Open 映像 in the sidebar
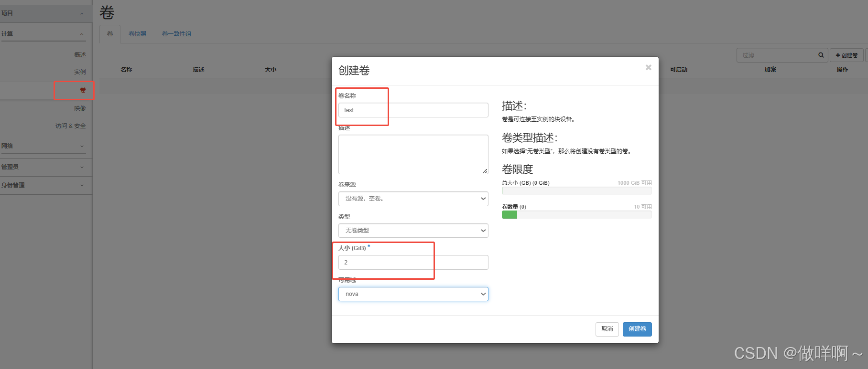 [80, 108]
